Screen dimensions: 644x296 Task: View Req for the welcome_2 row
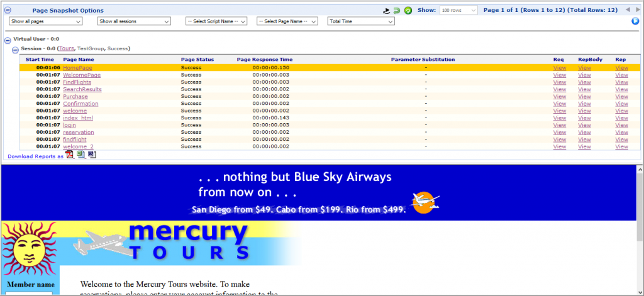[559, 146]
